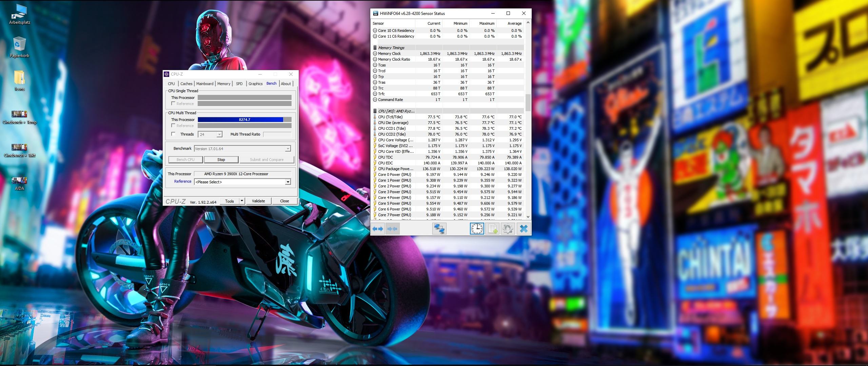Viewport: 868px width, 366px height.
Task: Click chip icon of CPU [#0]: AMD Ryz... header
Action: click(x=375, y=111)
